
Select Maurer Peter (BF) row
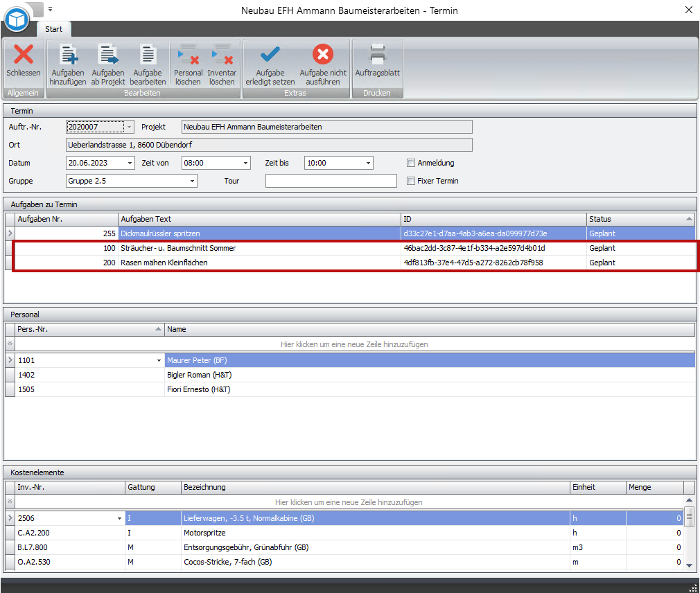tap(355, 360)
